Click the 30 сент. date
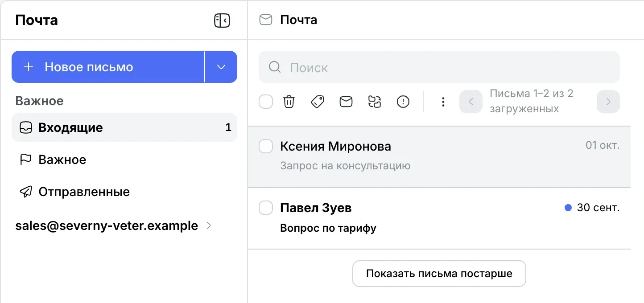 coord(598,208)
